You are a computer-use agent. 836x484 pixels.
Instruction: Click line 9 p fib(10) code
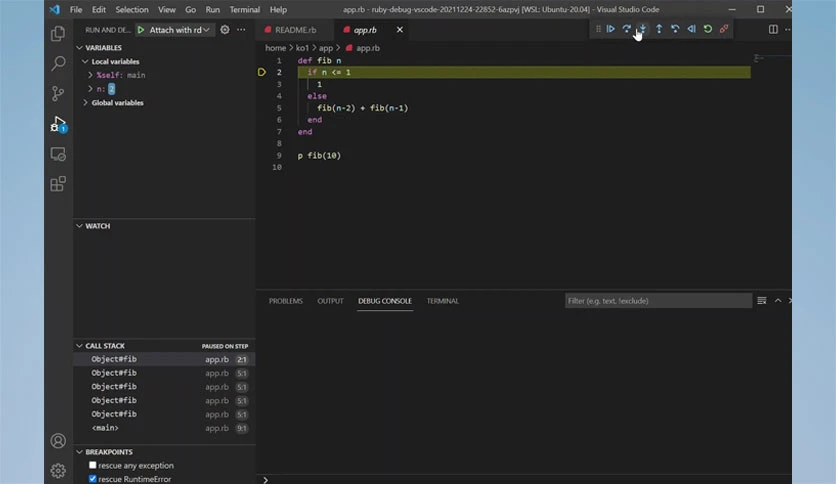(319, 156)
